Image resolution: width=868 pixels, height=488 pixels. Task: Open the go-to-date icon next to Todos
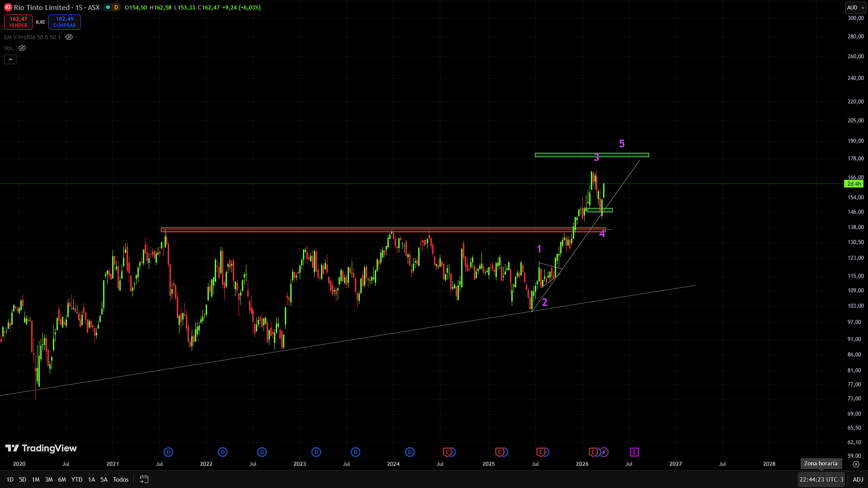[144, 479]
